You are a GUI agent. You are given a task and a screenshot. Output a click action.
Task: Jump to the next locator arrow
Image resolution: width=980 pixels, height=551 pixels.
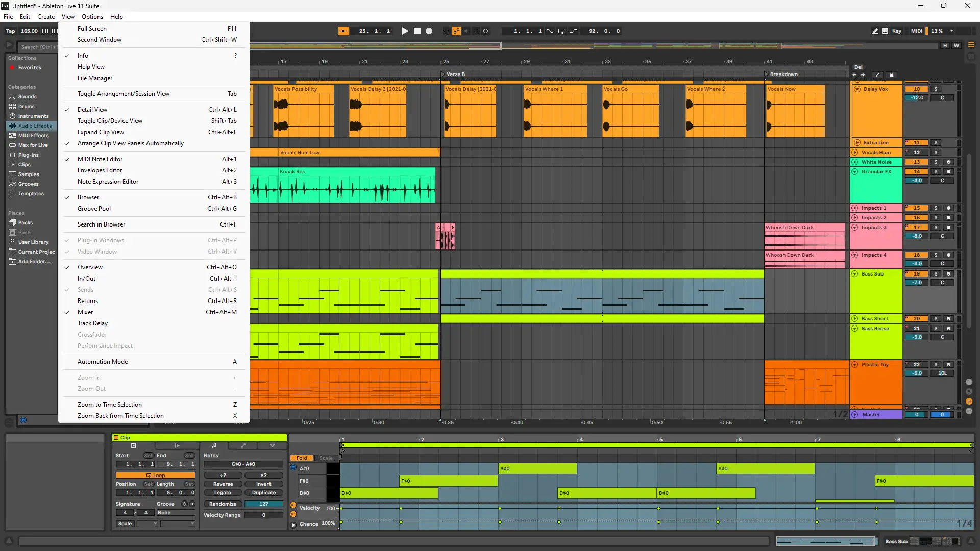(863, 75)
